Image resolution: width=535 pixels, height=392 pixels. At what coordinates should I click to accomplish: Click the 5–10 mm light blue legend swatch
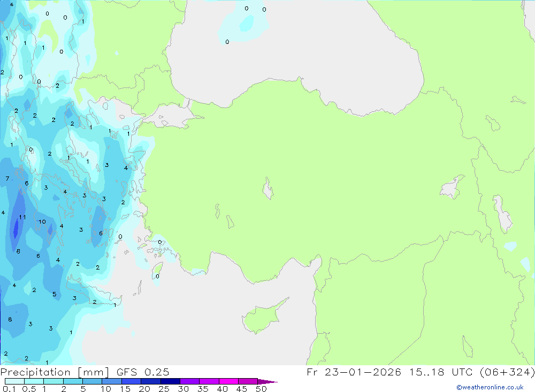[92, 381]
